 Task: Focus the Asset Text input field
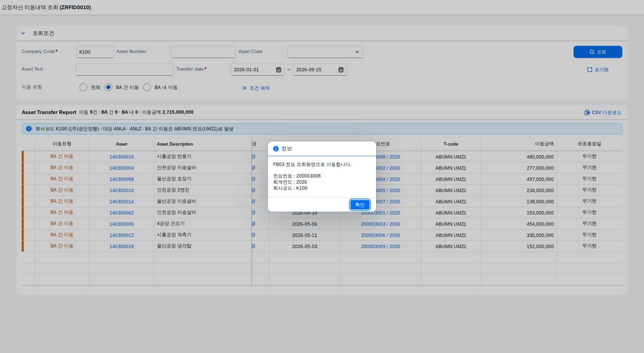pos(125,69)
